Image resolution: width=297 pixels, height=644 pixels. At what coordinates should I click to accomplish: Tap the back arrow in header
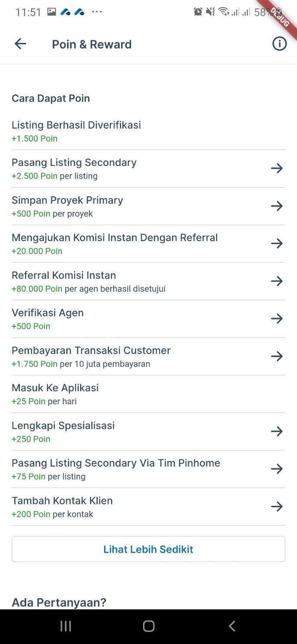click(20, 44)
